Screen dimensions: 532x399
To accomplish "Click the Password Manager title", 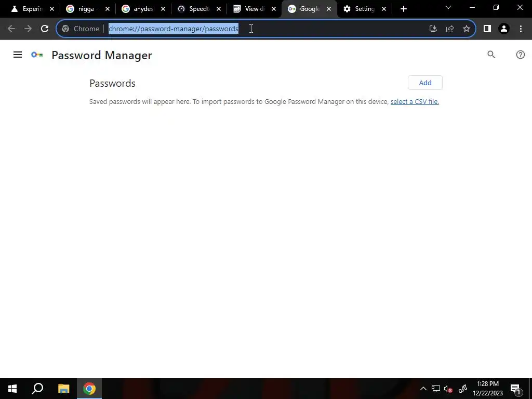I will click(x=102, y=55).
